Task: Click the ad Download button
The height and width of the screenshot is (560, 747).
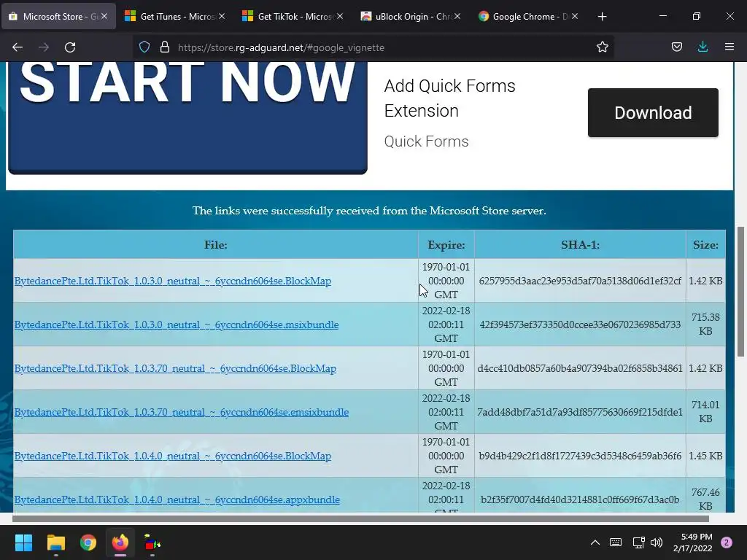Action: (x=653, y=113)
